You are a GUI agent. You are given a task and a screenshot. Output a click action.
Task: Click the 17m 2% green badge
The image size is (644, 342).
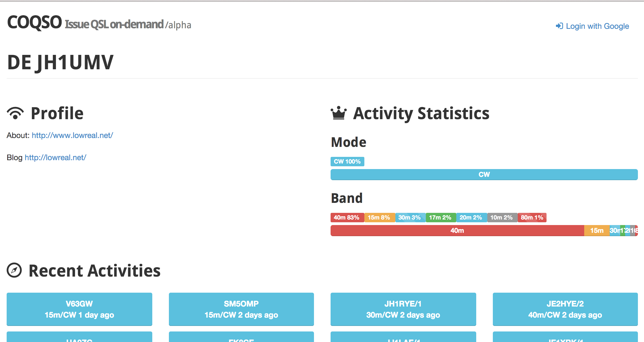click(x=441, y=218)
